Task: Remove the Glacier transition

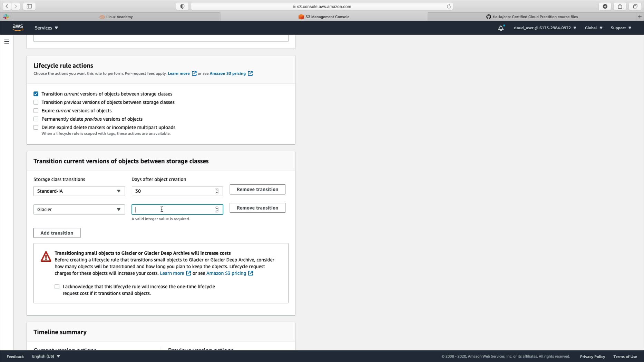Action: pos(257,208)
